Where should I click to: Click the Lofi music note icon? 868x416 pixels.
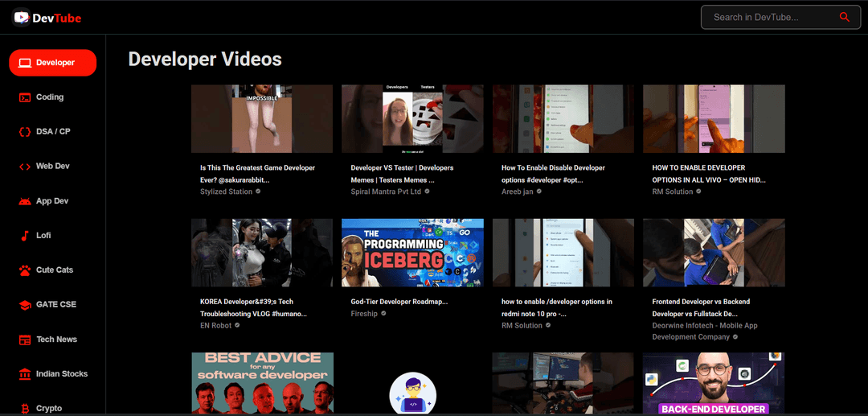pos(24,236)
